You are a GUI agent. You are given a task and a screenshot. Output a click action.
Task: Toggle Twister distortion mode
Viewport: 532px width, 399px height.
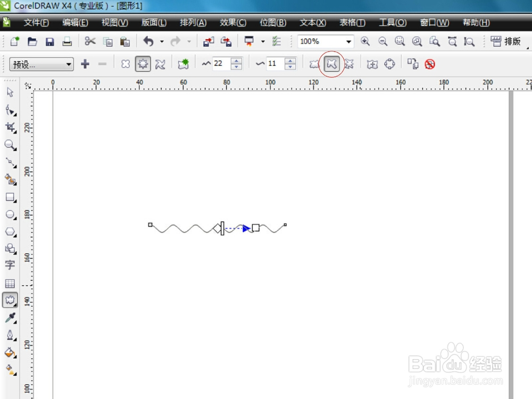coord(160,64)
